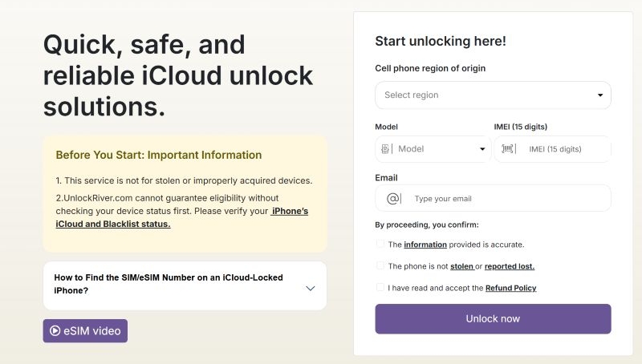Tick the phone is not stolen checkbox
642x364 pixels.
[x=380, y=265]
